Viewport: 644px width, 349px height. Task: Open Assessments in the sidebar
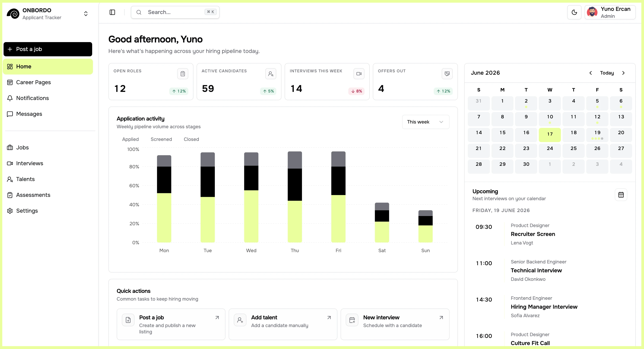coord(48,195)
